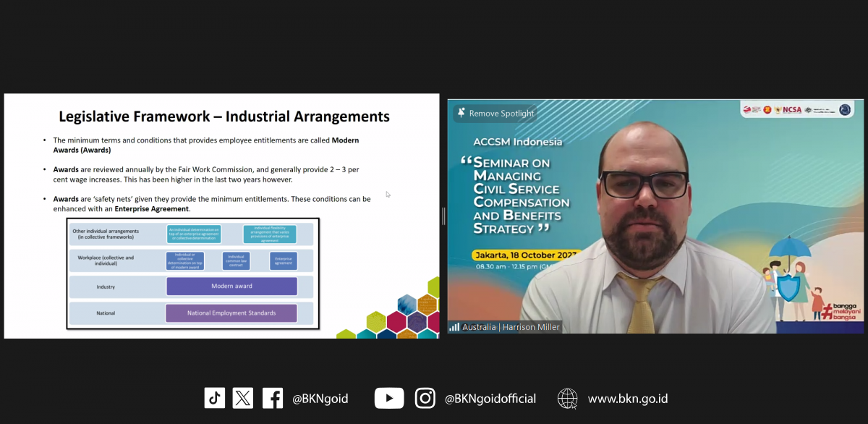Click the @BKNgoid social handle

(x=320, y=399)
